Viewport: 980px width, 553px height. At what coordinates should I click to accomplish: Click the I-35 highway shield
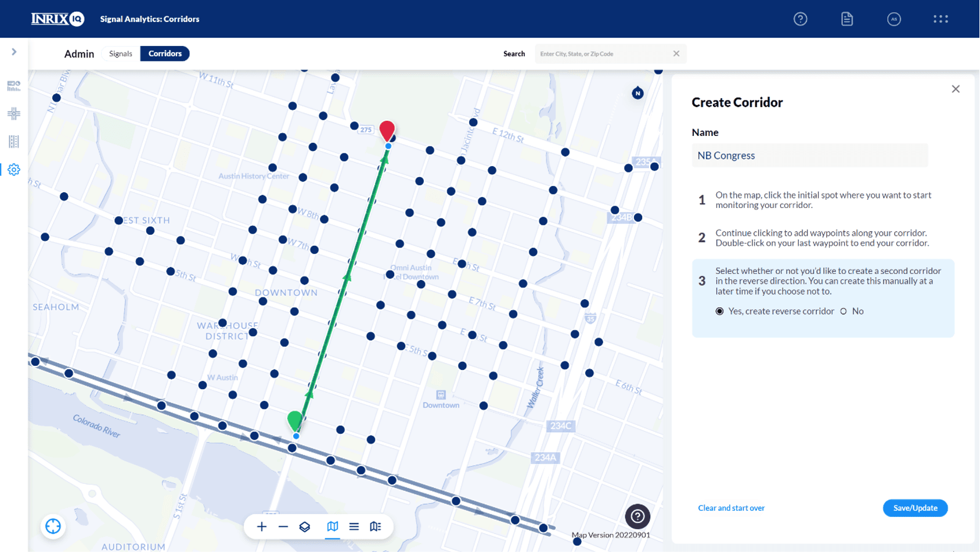coord(590,318)
